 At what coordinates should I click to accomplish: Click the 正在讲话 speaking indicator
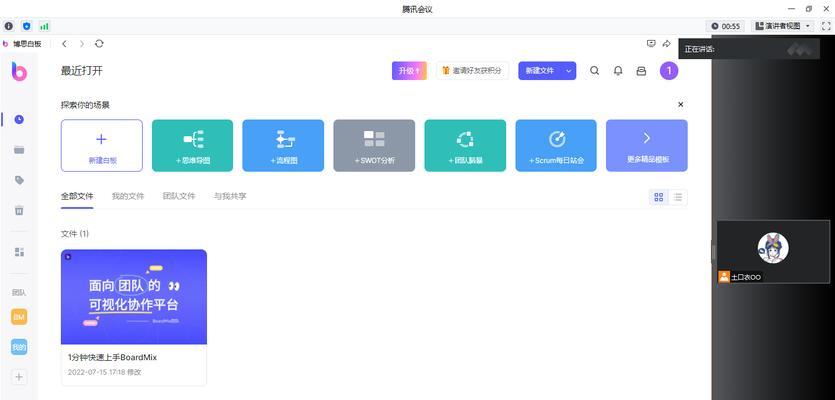[x=699, y=49]
